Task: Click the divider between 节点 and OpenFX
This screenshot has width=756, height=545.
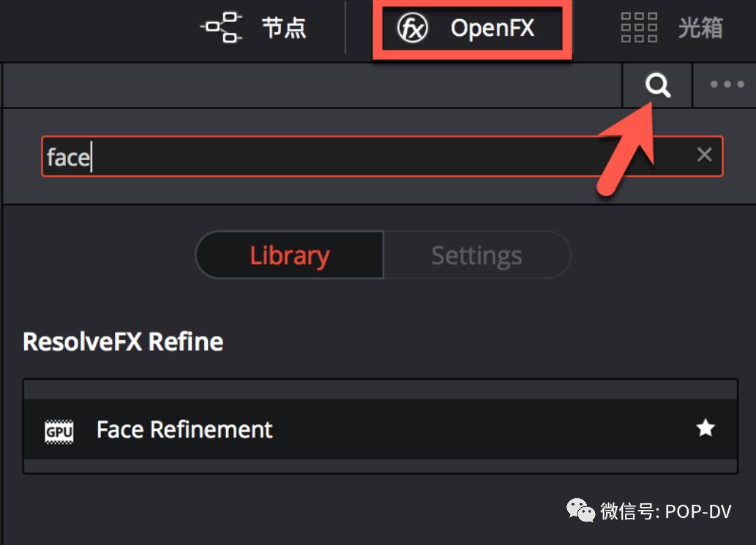Action: pos(345,28)
